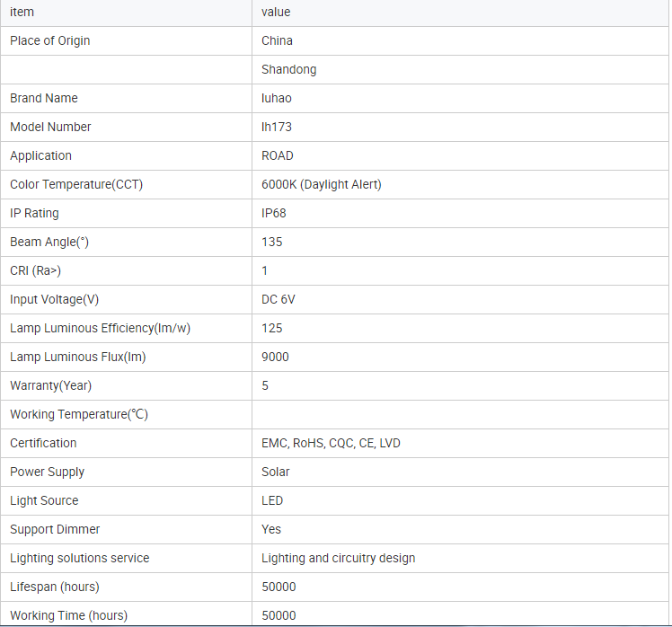Click the 'Solar' power supply value
The height and width of the screenshot is (627, 672).
(x=276, y=472)
